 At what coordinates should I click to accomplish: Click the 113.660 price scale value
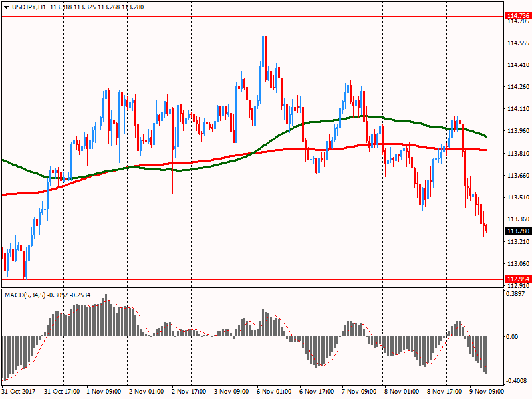coord(518,175)
